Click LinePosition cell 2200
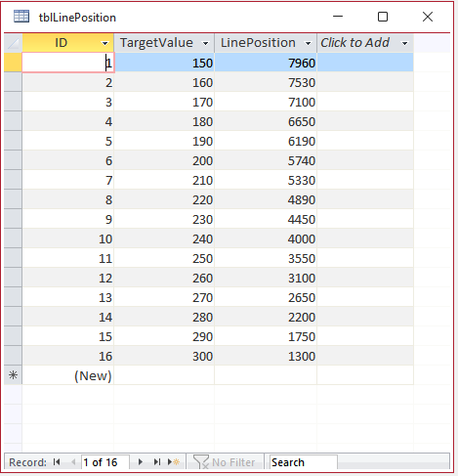 coord(266,317)
